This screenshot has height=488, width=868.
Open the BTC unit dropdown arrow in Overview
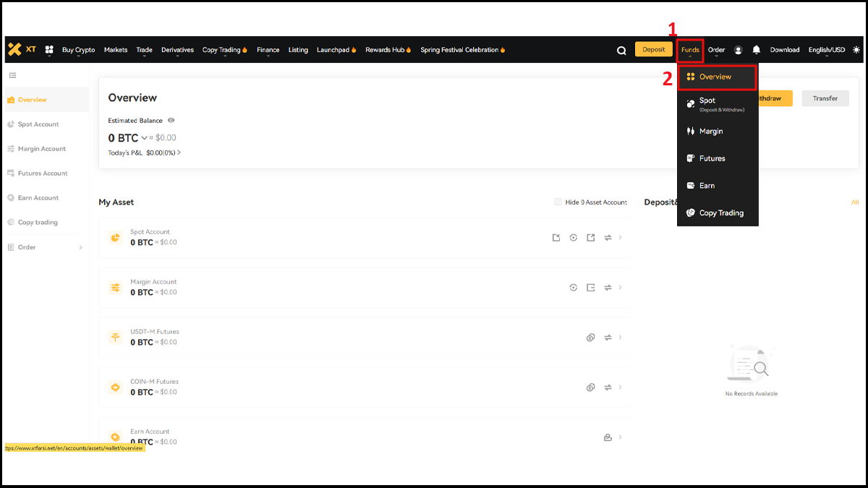click(144, 138)
